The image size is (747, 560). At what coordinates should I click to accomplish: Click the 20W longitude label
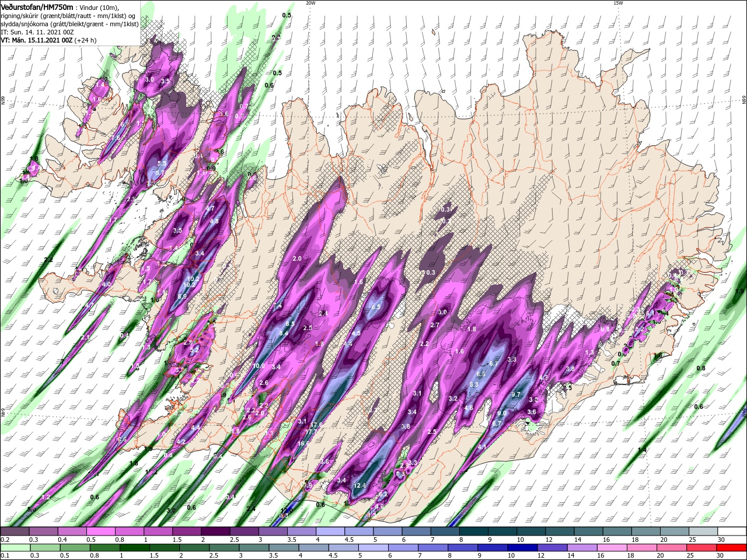(x=310, y=3)
